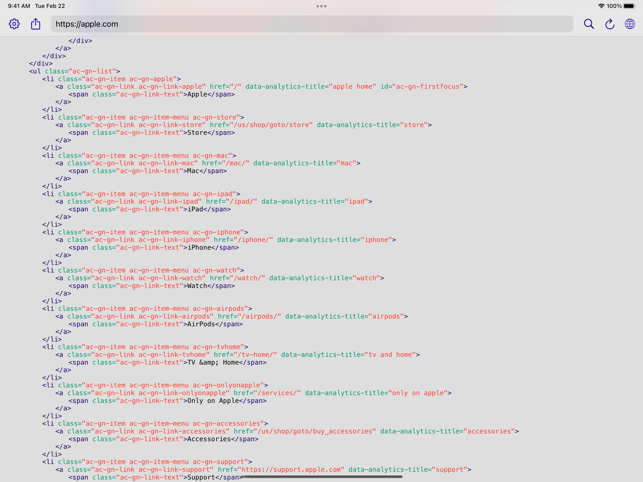Select the anchor line href /mac/
The width and height of the screenshot is (643, 482).
tap(208, 163)
